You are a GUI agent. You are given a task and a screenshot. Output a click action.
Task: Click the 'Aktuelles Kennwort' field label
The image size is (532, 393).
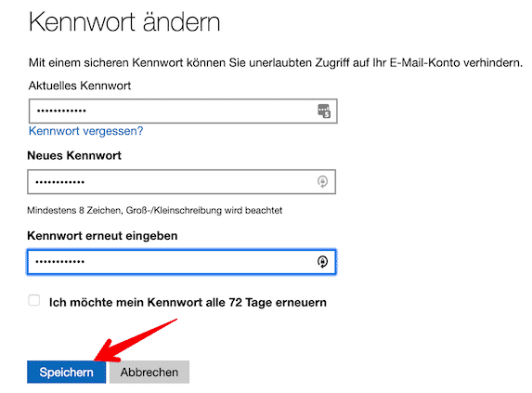point(80,85)
